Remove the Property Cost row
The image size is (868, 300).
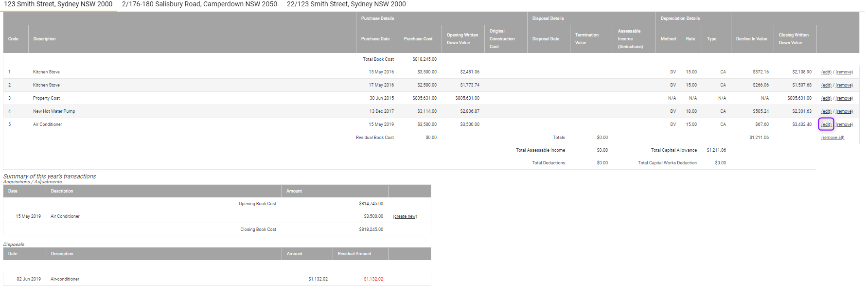click(x=844, y=98)
